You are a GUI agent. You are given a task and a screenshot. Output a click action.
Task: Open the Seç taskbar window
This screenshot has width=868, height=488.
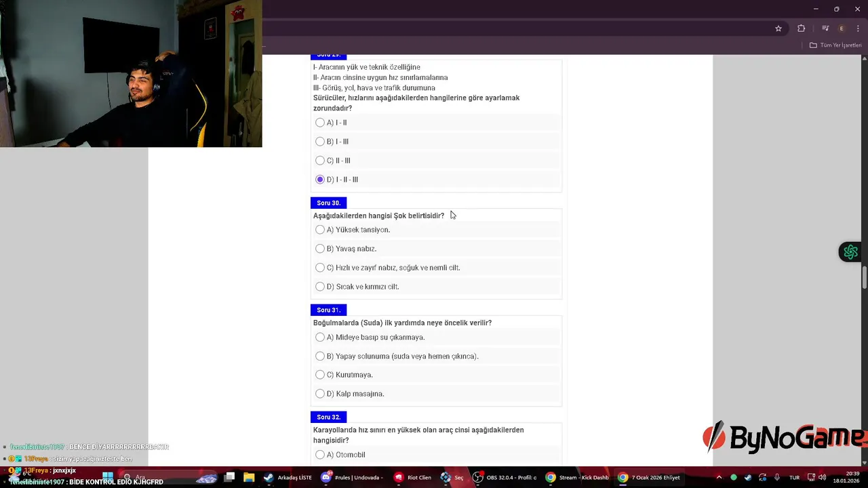coord(452,477)
